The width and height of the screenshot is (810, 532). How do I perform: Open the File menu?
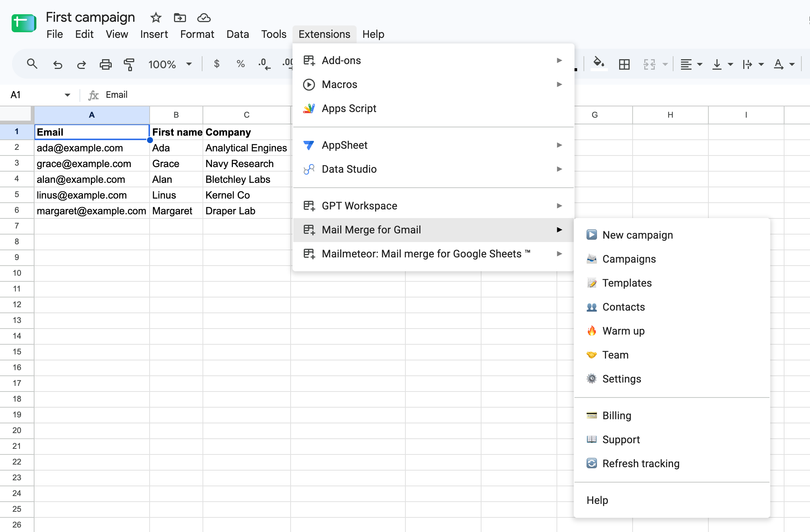click(55, 34)
